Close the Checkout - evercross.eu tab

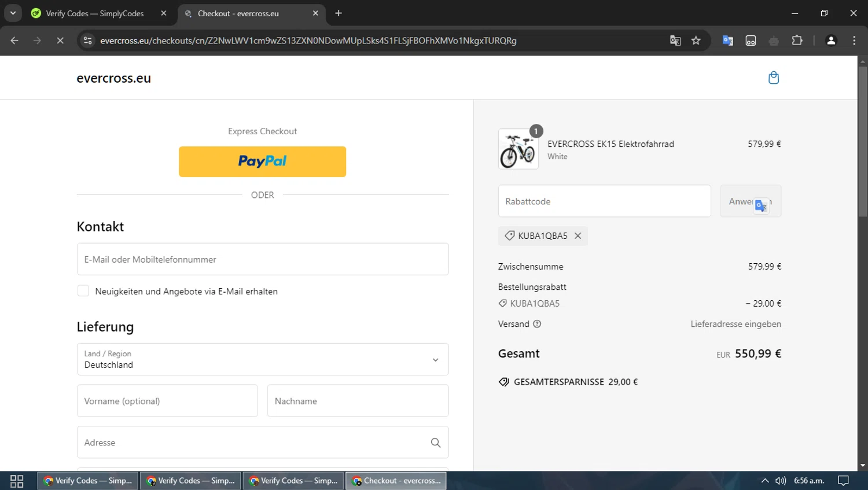click(x=315, y=13)
